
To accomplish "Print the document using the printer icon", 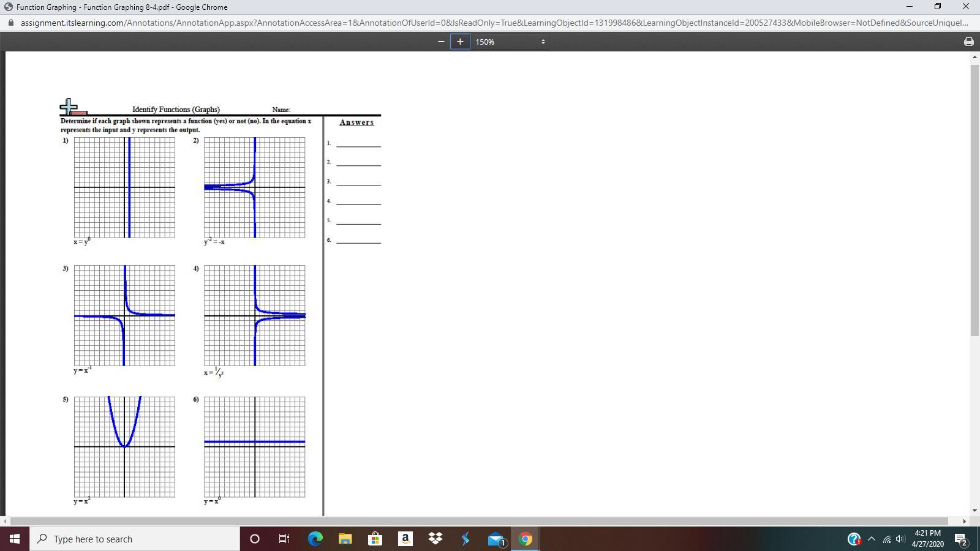I will pyautogui.click(x=968, y=42).
